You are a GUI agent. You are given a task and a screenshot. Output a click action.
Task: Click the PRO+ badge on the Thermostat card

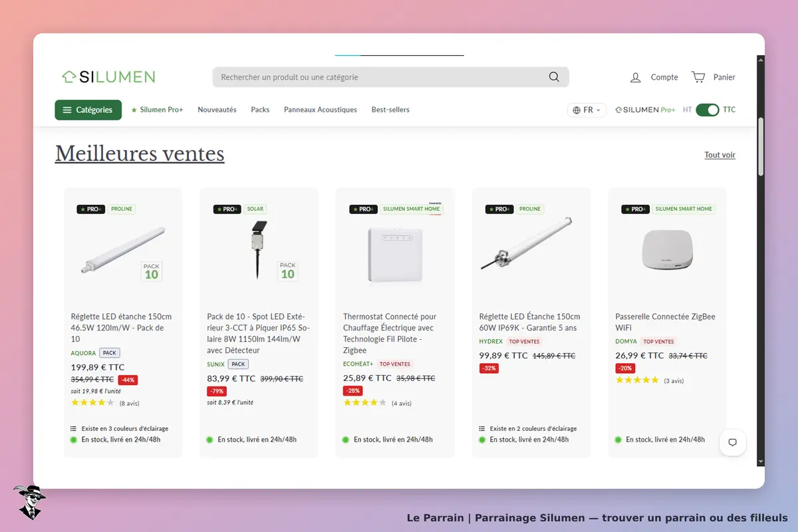click(x=364, y=209)
